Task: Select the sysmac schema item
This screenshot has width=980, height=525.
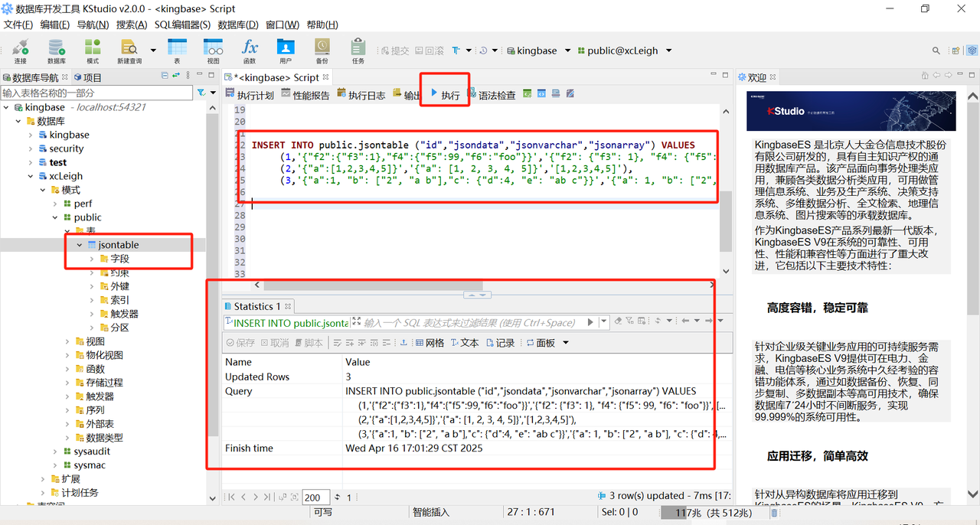Action: (x=84, y=465)
